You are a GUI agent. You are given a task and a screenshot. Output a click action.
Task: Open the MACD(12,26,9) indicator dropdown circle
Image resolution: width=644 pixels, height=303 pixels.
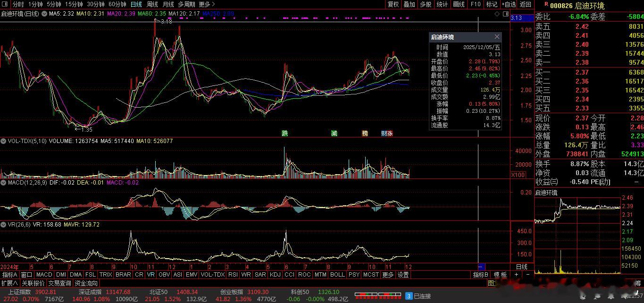[3, 183]
